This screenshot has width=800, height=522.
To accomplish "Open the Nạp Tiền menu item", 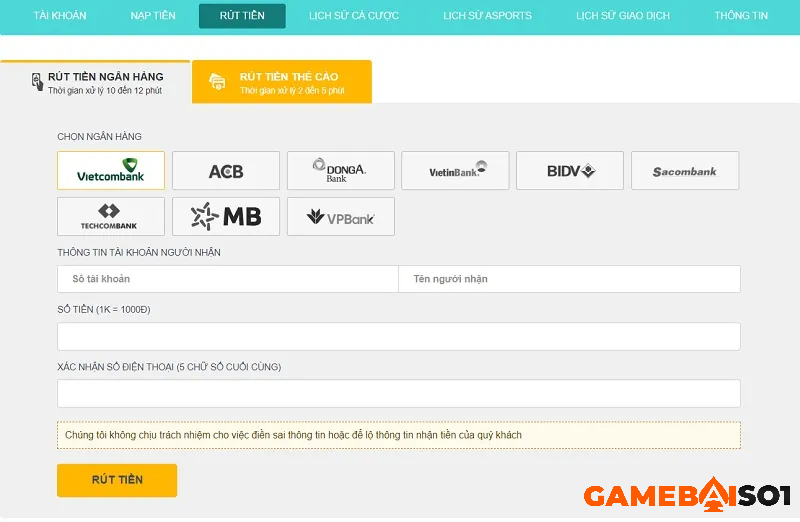I will [153, 16].
